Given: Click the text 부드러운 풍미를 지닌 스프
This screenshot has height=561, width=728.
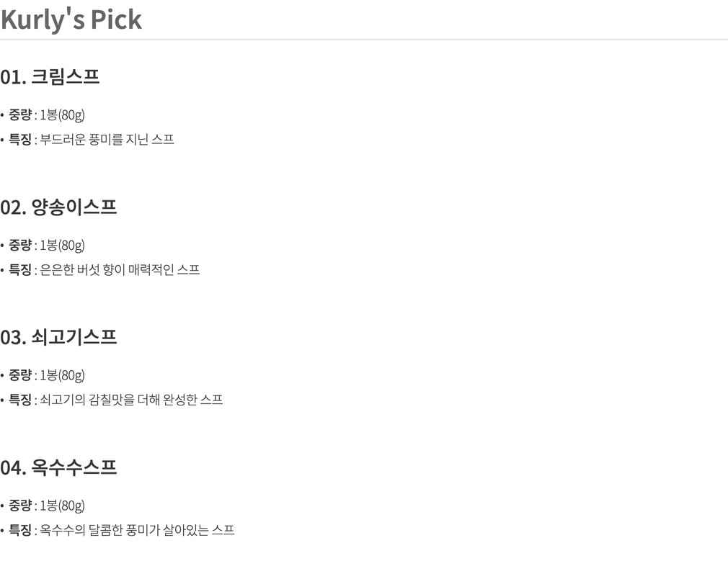Looking at the screenshot, I should [x=107, y=139].
